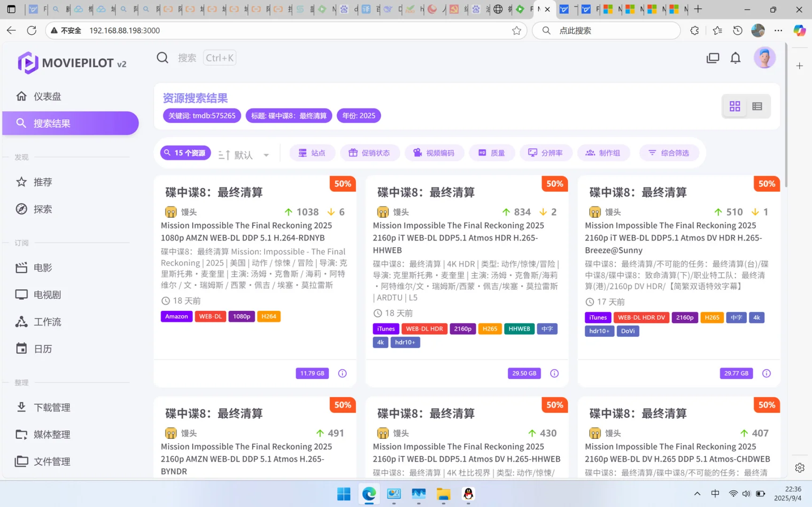Click the browser address bar
The width and height of the screenshot is (812, 507).
point(286,31)
